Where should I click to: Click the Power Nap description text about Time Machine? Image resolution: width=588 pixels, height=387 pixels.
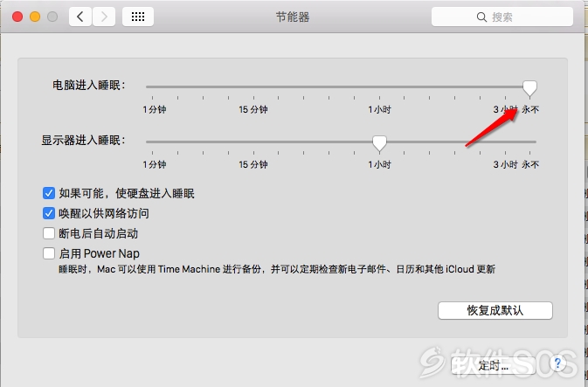click(x=277, y=269)
